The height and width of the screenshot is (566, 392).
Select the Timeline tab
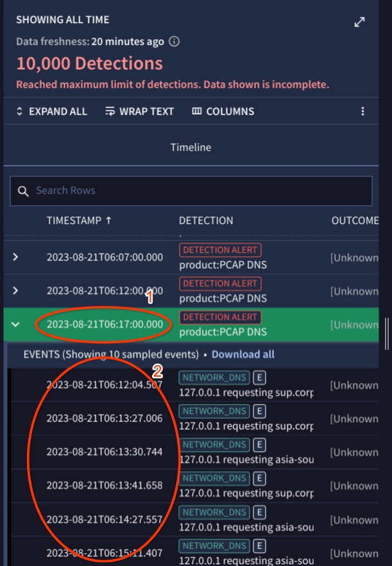tap(191, 148)
